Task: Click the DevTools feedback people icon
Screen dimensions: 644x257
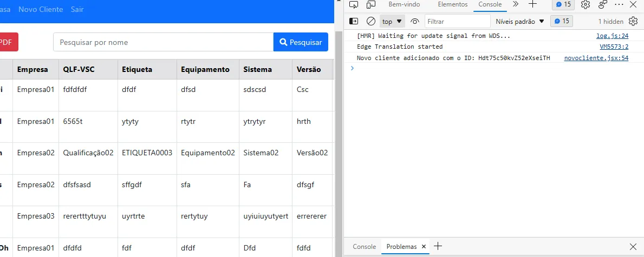Action: 603,4
